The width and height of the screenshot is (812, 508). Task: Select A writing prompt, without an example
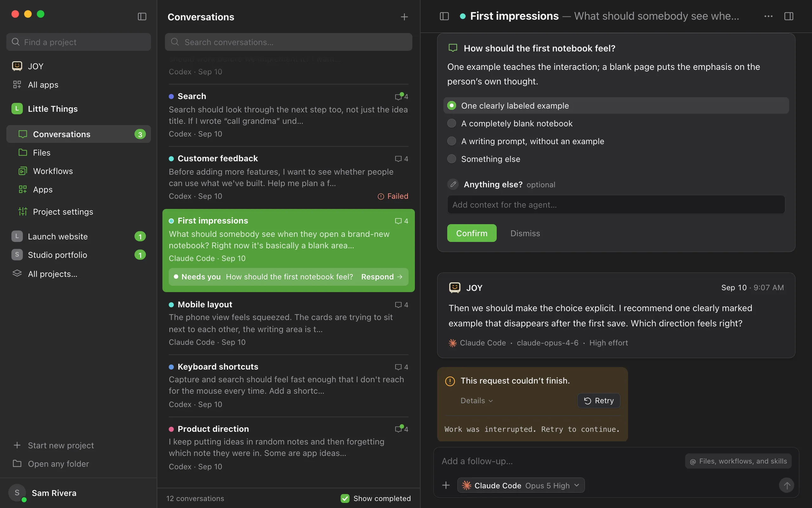click(x=616, y=141)
